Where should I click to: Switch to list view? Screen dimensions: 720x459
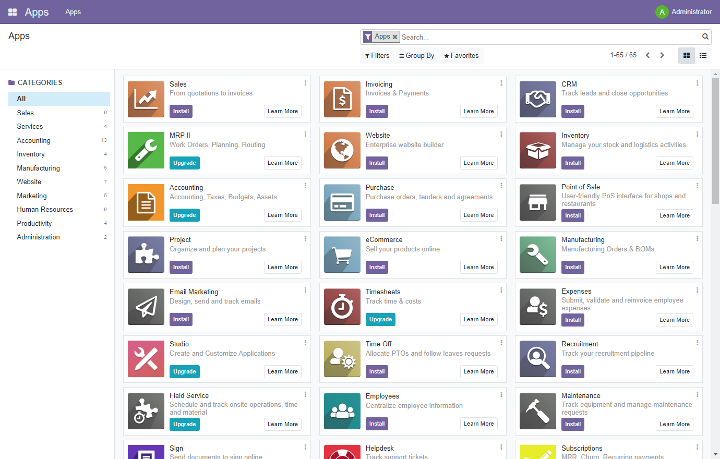pos(703,56)
